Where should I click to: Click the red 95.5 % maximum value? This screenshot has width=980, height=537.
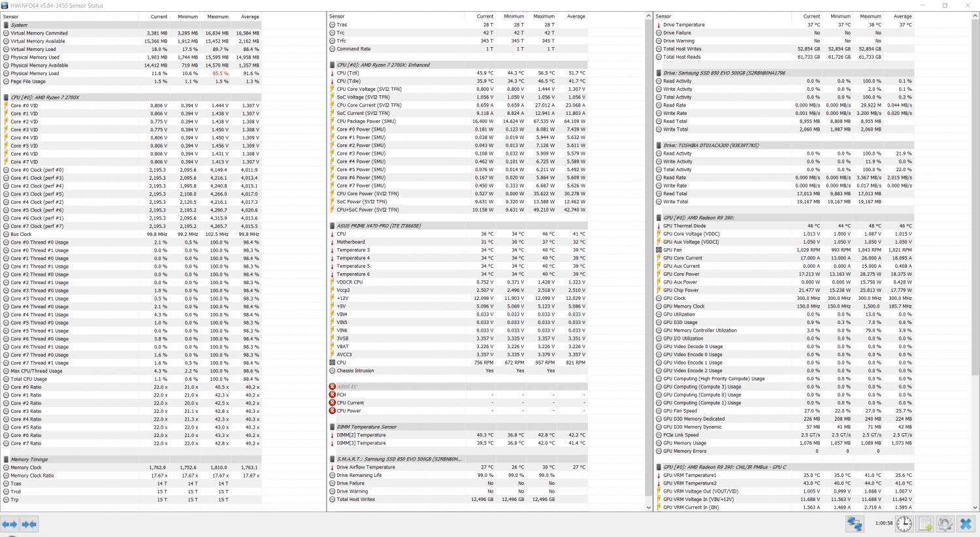click(220, 73)
